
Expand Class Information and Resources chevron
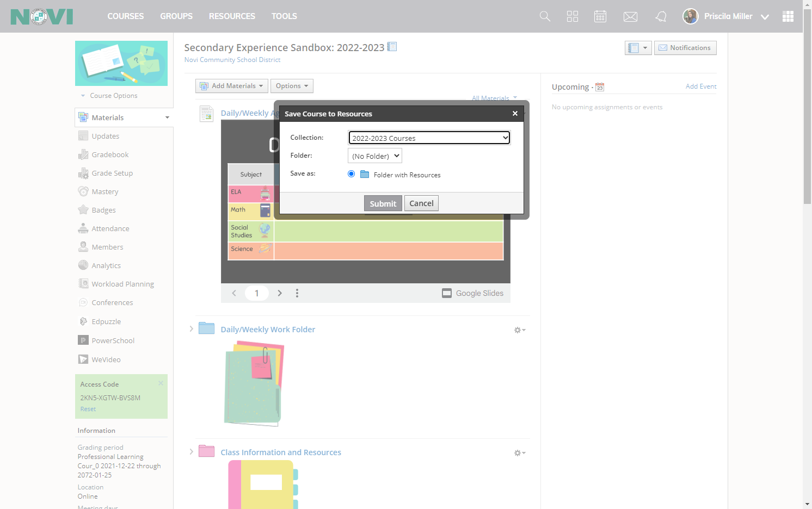point(191,451)
